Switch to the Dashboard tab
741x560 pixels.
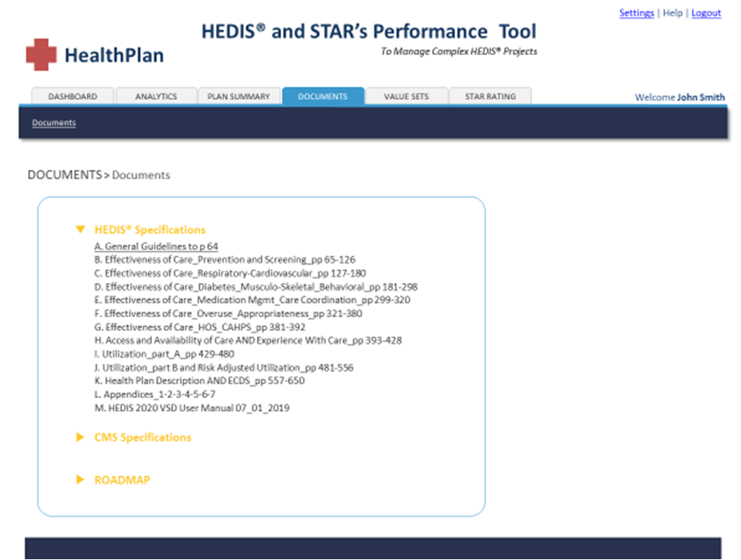[73, 96]
